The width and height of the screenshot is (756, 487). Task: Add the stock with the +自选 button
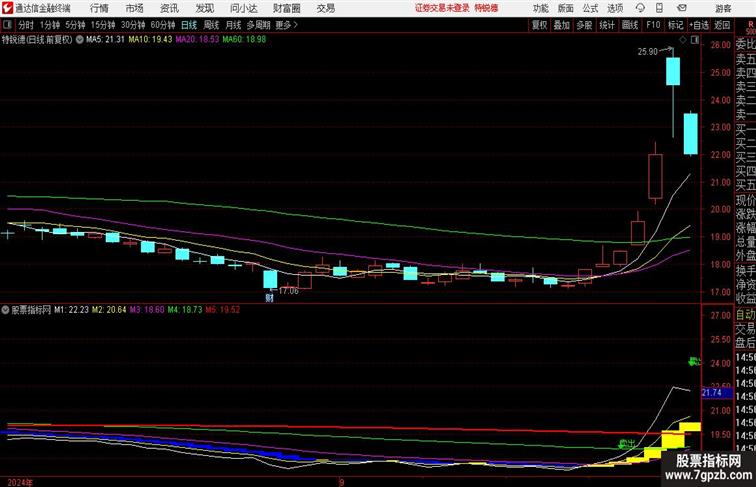pyautogui.click(x=699, y=25)
